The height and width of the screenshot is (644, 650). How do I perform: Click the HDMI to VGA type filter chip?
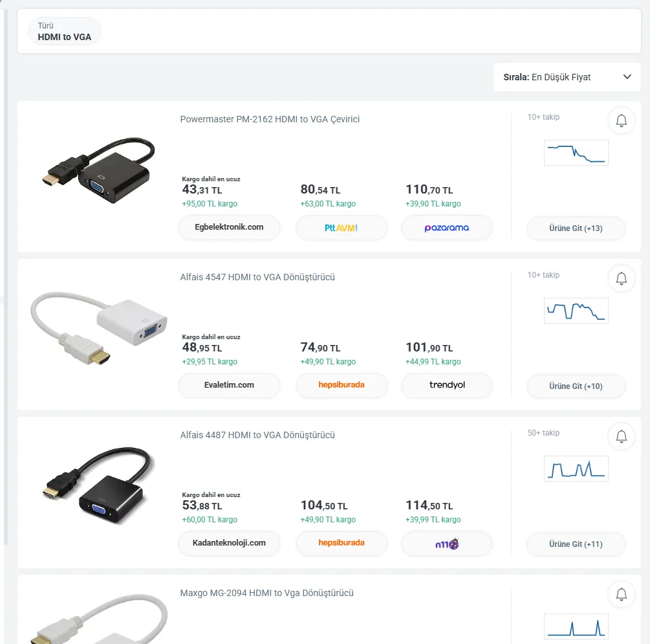65,32
